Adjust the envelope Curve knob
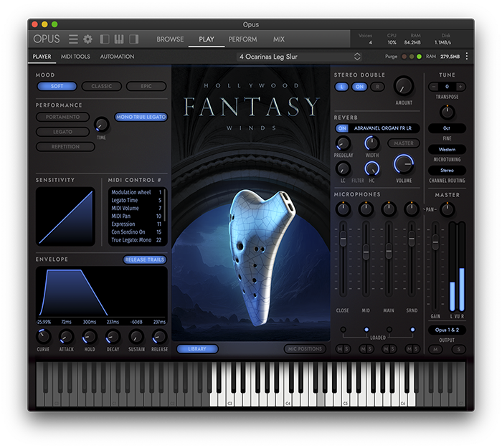 tap(43, 336)
